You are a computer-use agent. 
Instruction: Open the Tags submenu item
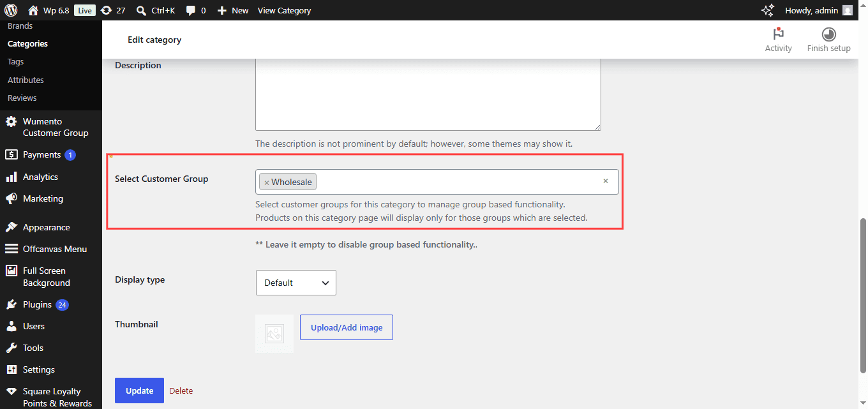coord(15,62)
